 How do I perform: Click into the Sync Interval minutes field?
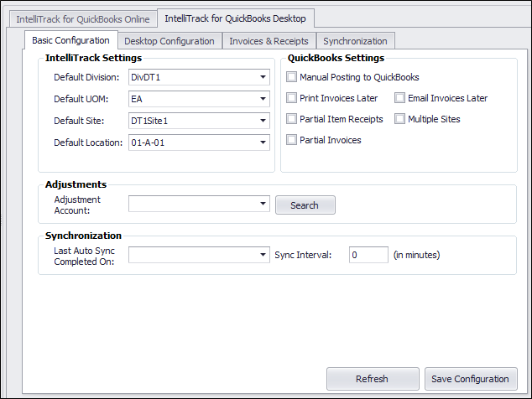[x=368, y=255]
